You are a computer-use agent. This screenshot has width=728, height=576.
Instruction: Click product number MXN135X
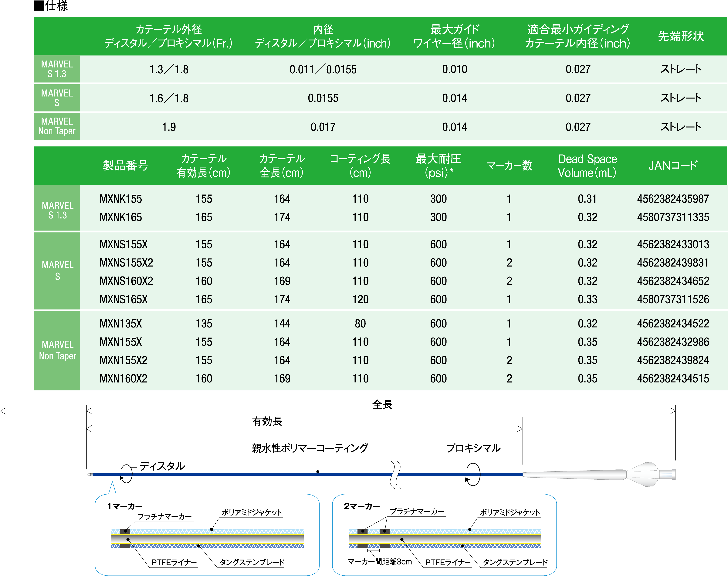pyautogui.click(x=120, y=323)
